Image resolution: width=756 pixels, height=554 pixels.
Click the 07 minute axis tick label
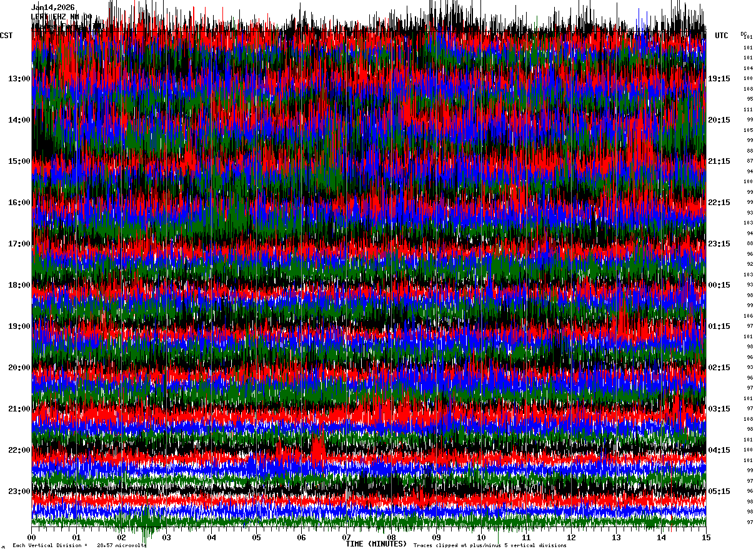pos(347,537)
